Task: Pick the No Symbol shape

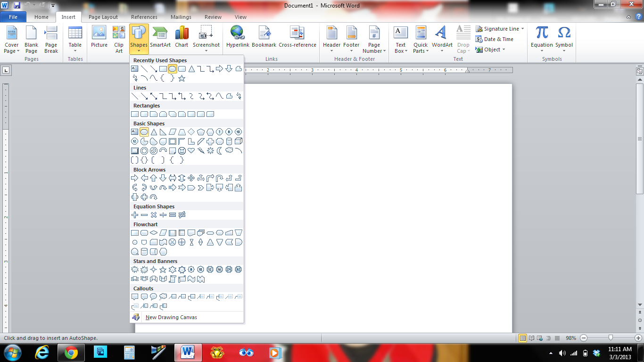Action: (x=154, y=151)
